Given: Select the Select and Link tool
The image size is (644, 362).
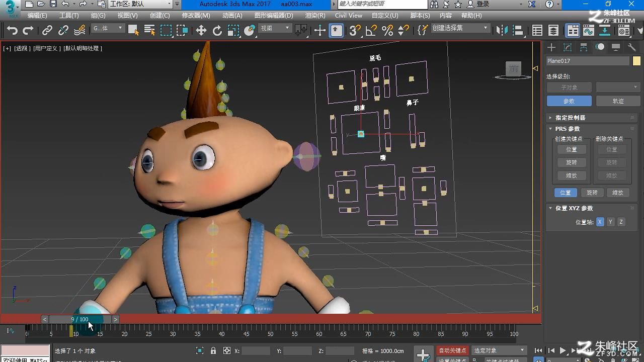Looking at the screenshot, I should [47, 31].
